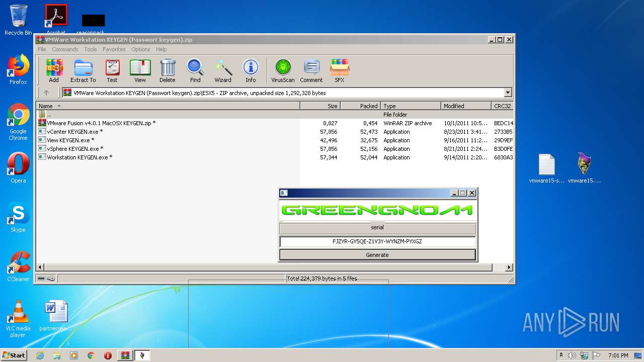This screenshot has width=644, height=362.
Task: Sort by Modified column header
Action: coord(466,106)
